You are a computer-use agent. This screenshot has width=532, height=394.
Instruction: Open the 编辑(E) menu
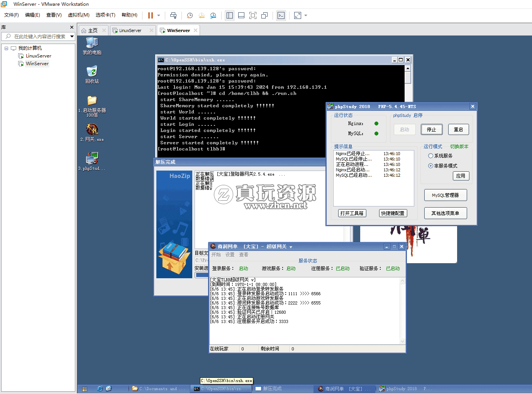point(32,15)
